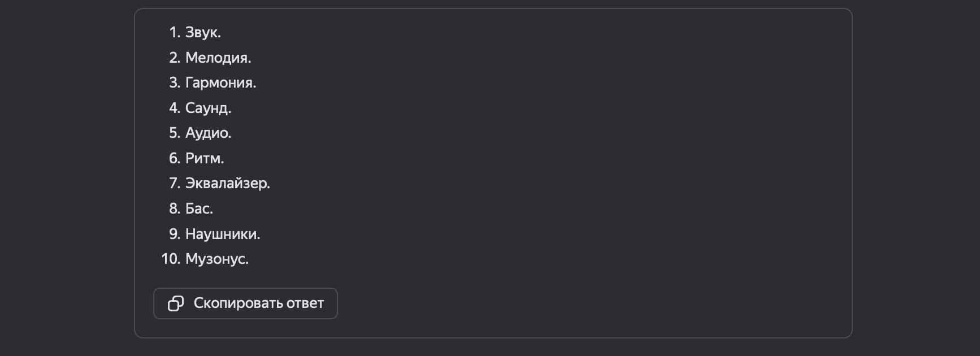Click the dark background outside the card

point(57,178)
